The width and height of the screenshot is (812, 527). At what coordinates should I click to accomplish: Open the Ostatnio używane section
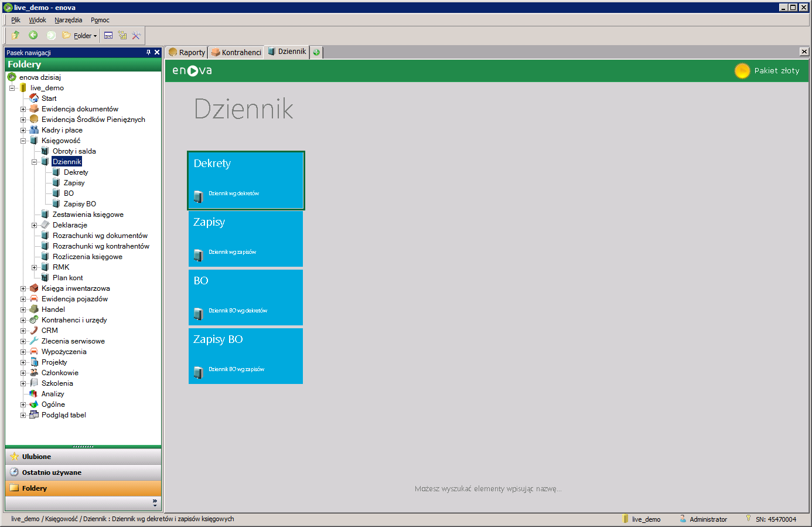(83, 472)
